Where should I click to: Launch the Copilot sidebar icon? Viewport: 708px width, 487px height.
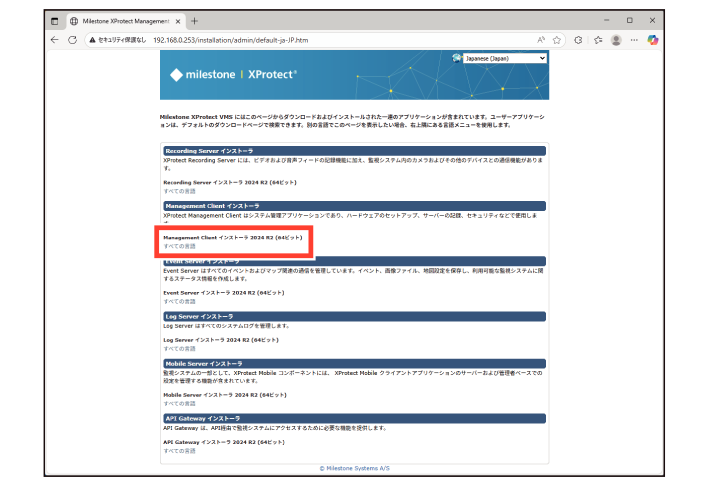(652, 40)
